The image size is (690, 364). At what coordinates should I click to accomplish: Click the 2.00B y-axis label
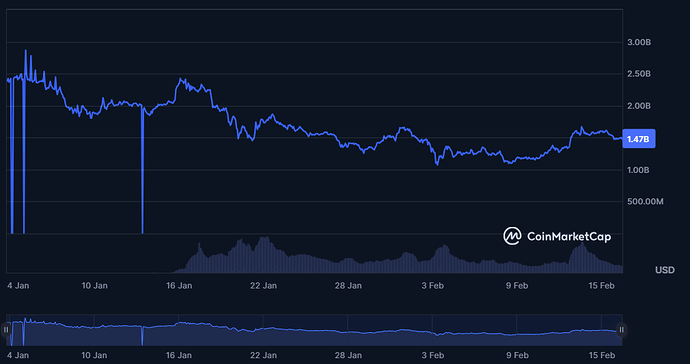click(639, 106)
